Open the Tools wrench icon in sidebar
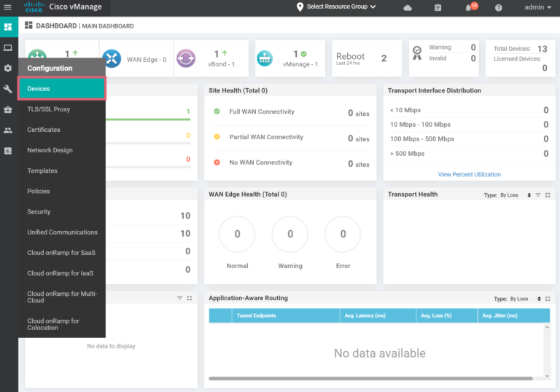The height and width of the screenshot is (392, 560). (8, 89)
